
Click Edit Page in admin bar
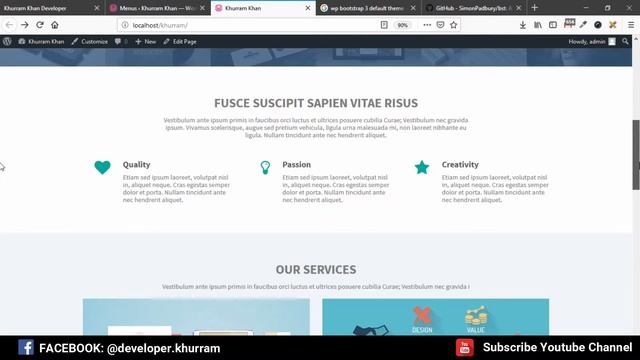tap(180, 42)
